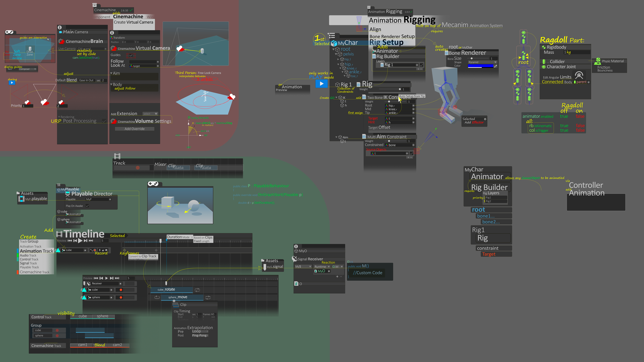Screen dimensions: 644x362
Task: Click the lock icon on the cube track
Action: (103, 250)
